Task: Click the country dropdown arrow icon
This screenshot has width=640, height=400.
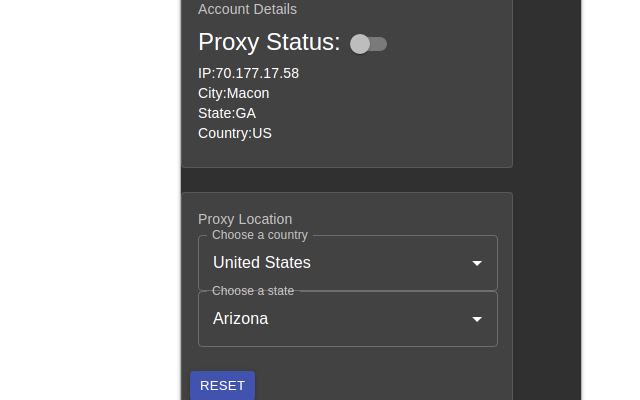Action: 477,263
